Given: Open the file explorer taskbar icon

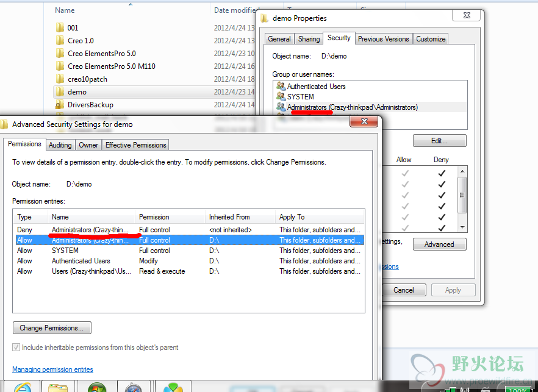Looking at the screenshot, I should coord(59,387).
